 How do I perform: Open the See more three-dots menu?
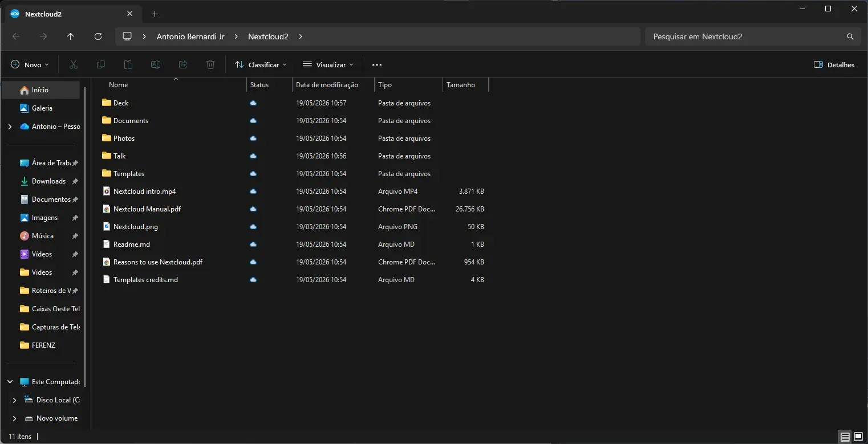(377, 64)
